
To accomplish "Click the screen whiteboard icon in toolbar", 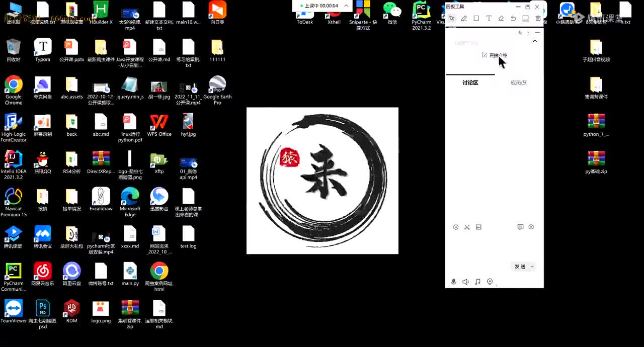I will (x=525, y=18).
